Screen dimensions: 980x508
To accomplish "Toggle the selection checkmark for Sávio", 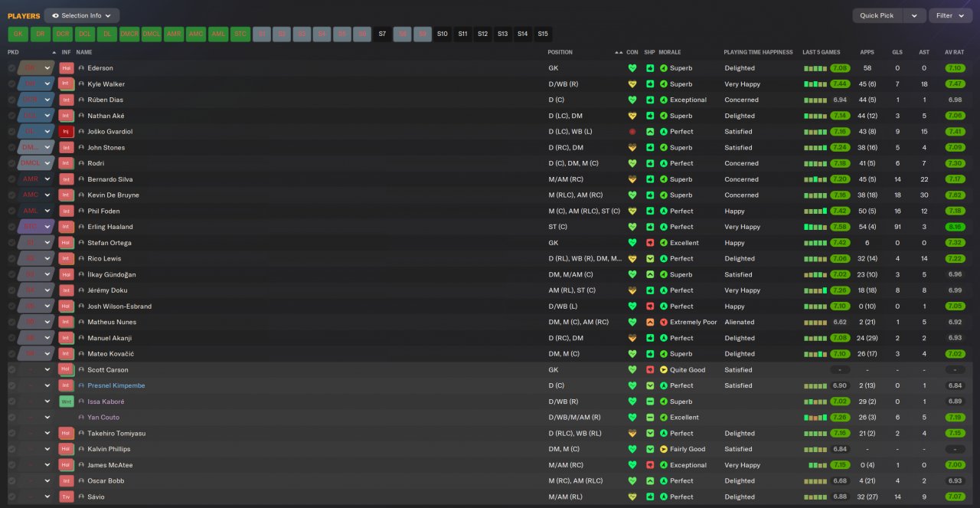I will [11, 497].
